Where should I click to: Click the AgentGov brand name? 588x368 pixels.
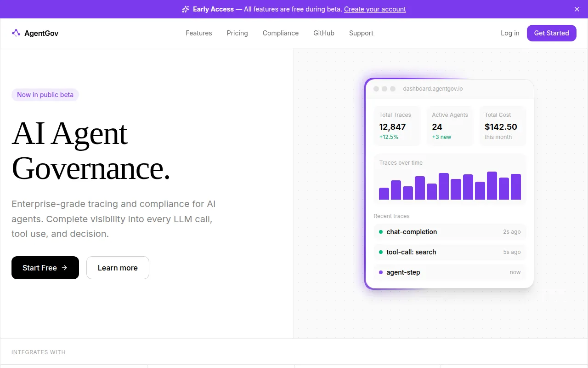tap(41, 33)
